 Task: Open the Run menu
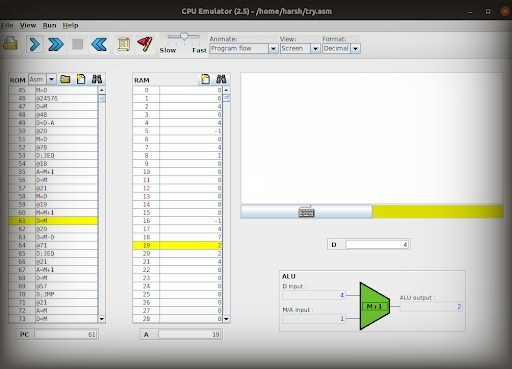click(x=49, y=25)
